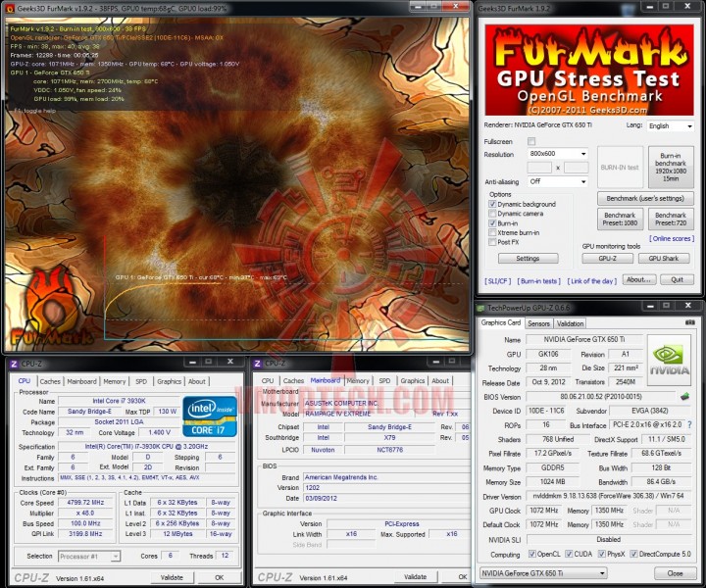
Task: Toggle the PhysX computing checkbox
Action: [601, 554]
